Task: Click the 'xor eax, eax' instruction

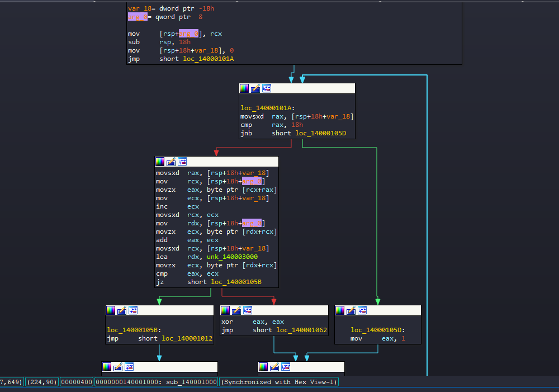Action: 253,322
